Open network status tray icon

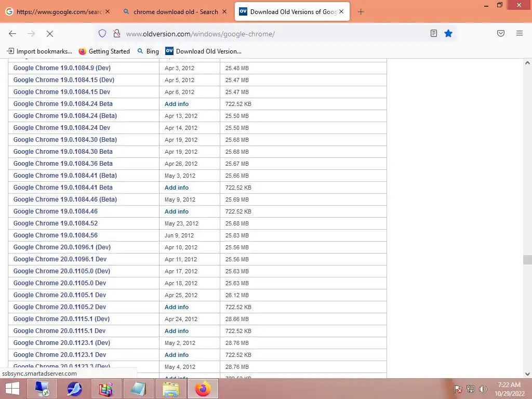pos(471,389)
